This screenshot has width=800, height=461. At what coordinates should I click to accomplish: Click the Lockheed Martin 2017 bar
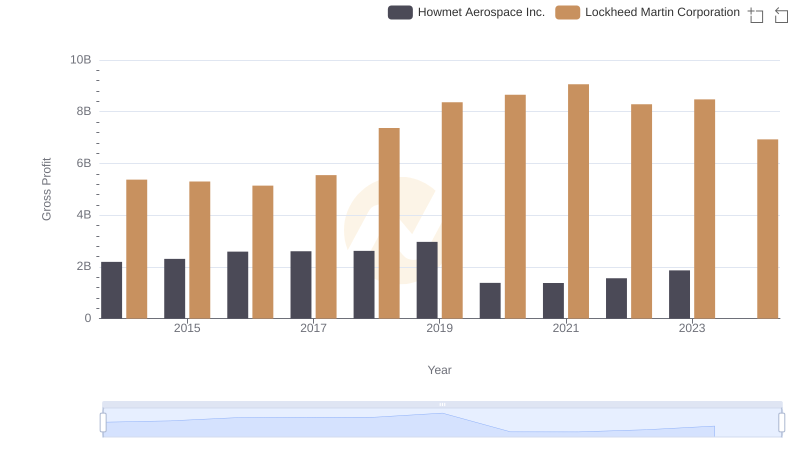[x=326, y=247]
